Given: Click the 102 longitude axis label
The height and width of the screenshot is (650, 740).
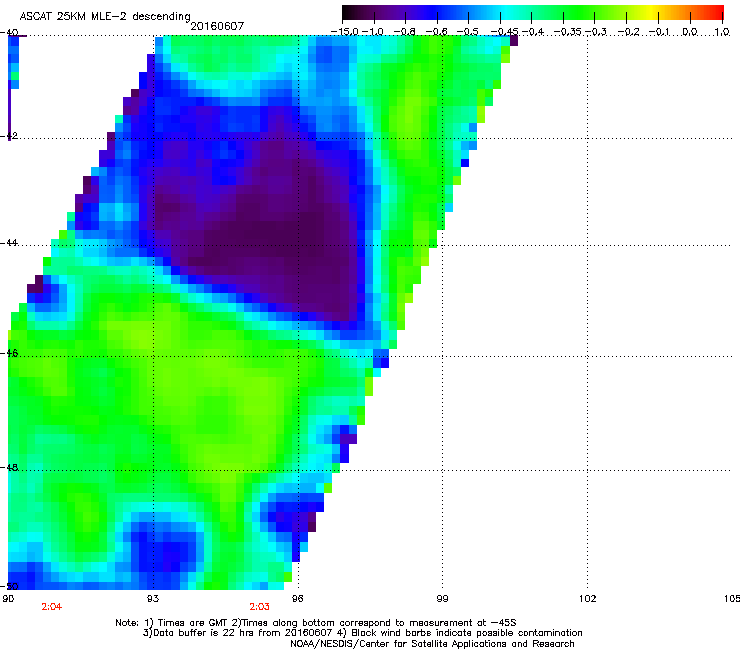Looking at the screenshot, I should click(588, 599).
